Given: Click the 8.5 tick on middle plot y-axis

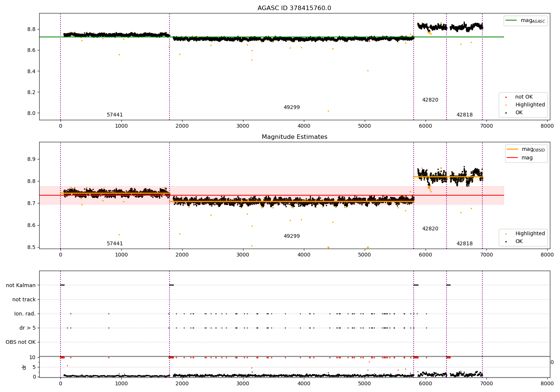Looking at the screenshot, I should (31, 247).
